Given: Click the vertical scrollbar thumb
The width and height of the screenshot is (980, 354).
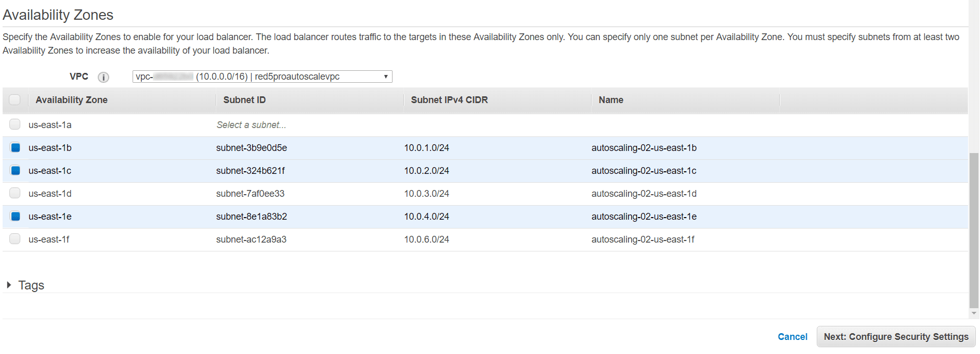Looking at the screenshot, I should click(974, 231).
